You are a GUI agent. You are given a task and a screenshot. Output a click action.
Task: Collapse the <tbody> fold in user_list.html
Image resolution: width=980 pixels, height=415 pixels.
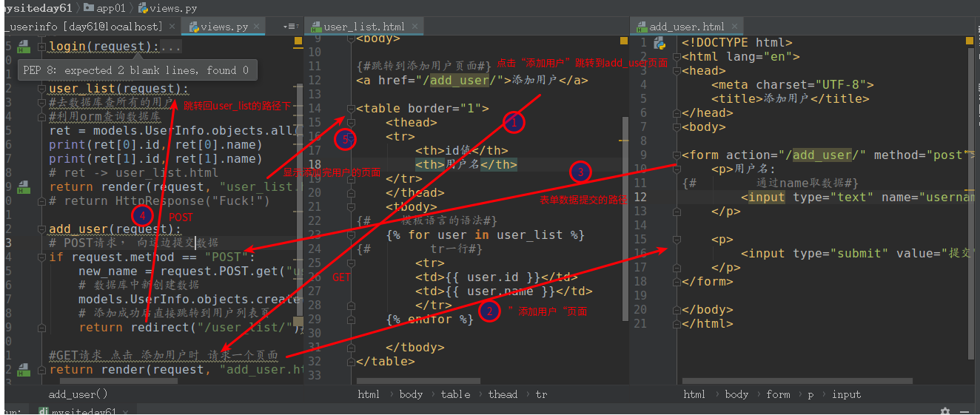click(x=351, y=207)
